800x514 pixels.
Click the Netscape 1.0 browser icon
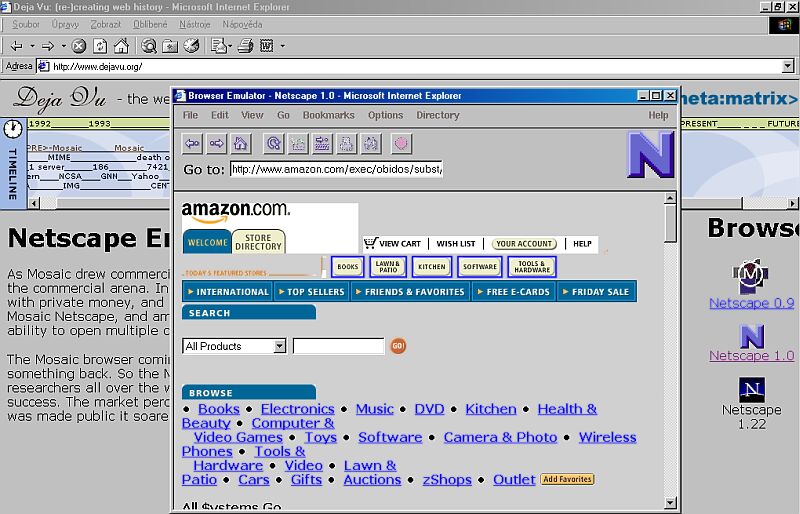tap(752, 336)
